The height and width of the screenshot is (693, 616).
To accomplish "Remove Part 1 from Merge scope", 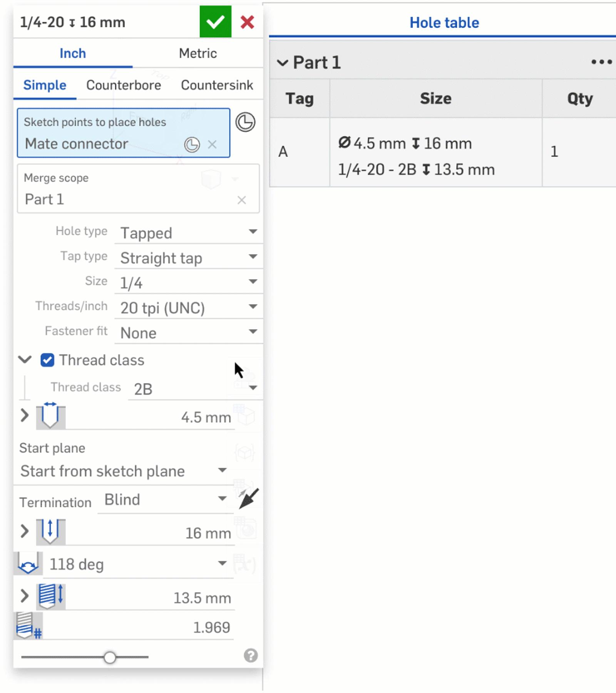I will tap(241, 200).
